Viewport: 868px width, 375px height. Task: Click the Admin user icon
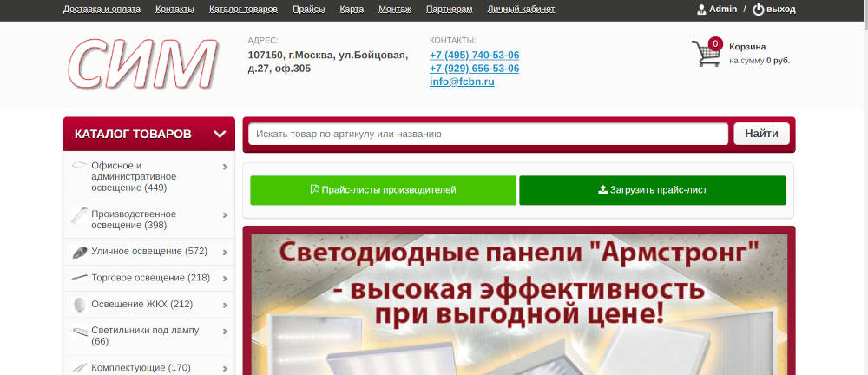701,10
